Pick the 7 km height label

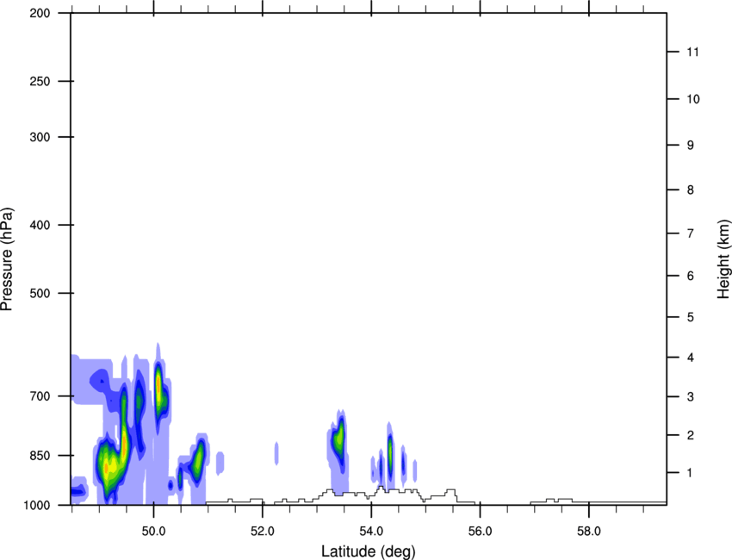[x=691, y=233]
